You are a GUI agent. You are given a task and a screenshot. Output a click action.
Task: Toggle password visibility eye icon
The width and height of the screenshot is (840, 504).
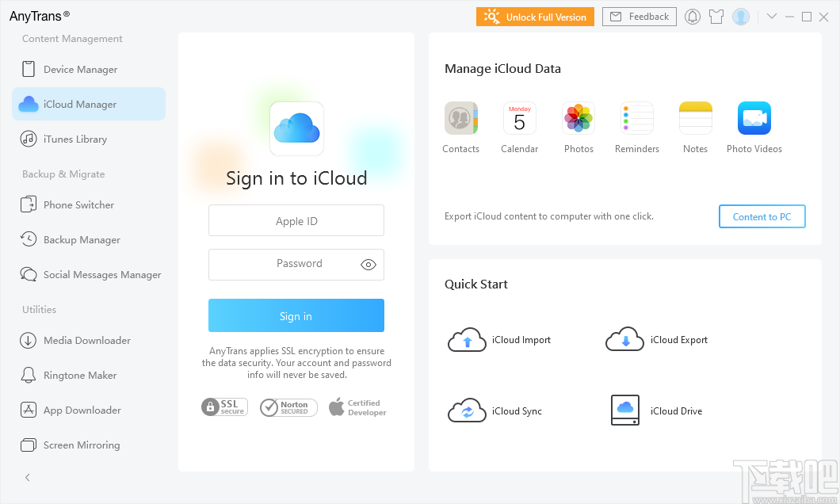click(368, 265)
